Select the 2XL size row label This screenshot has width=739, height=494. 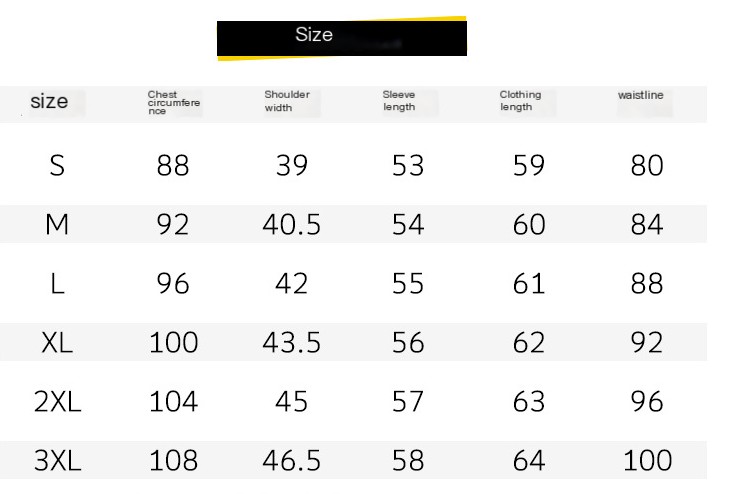tap(57, 402)
